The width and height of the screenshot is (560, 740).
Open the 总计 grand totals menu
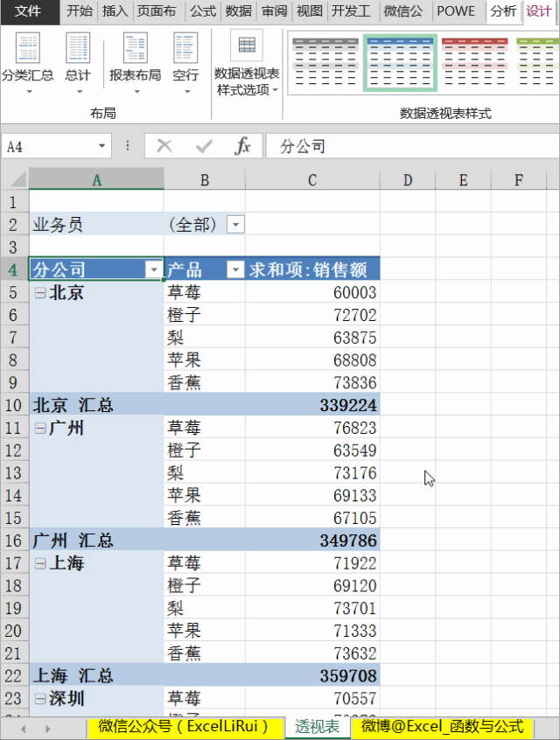click(x=78, y=62)
